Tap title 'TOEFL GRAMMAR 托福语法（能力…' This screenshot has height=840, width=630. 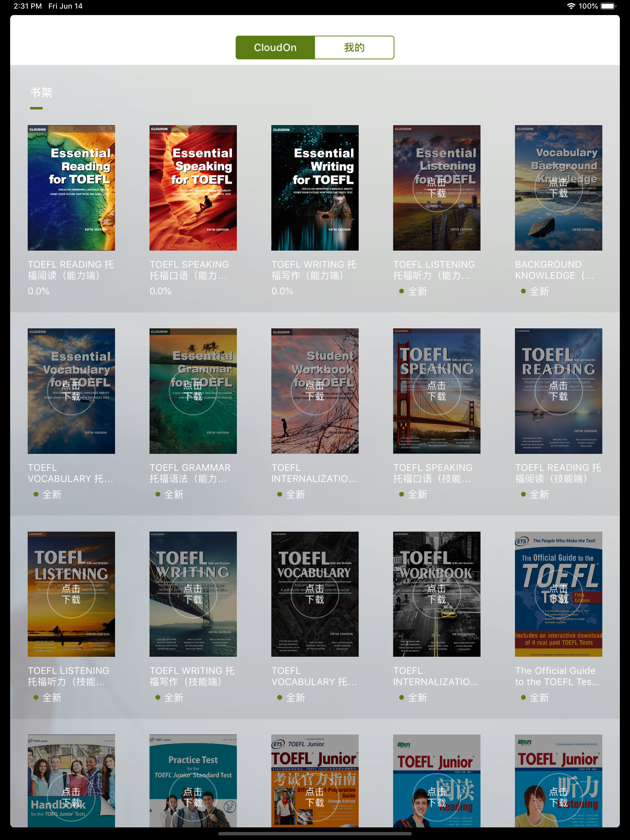pos(190,473)
